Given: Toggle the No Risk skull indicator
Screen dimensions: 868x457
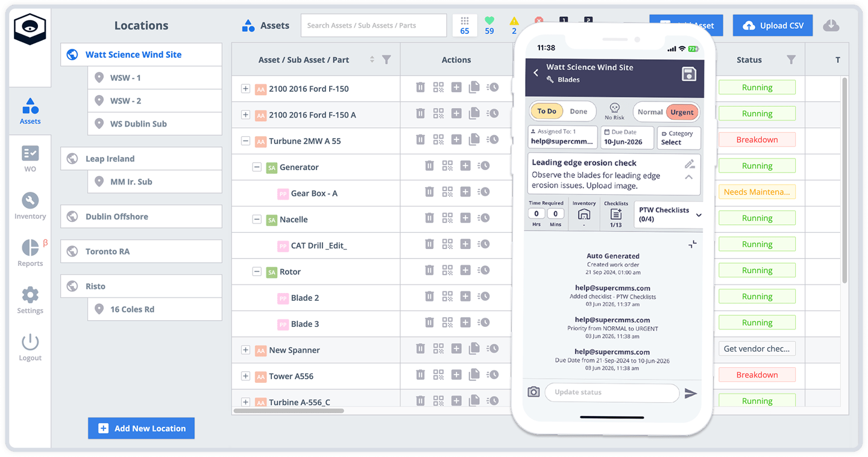Looking at the screenshot, I should tap(615, 111).
